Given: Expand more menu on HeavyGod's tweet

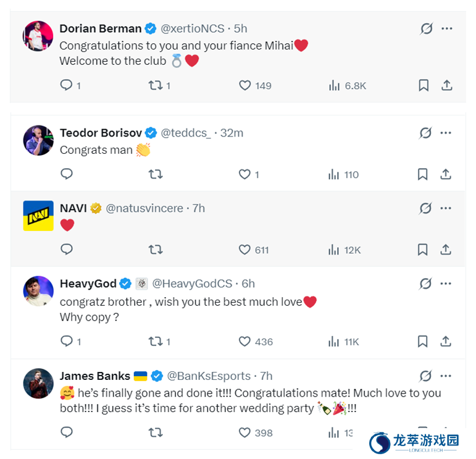Looking at the screenshot, I should (446, 284).
